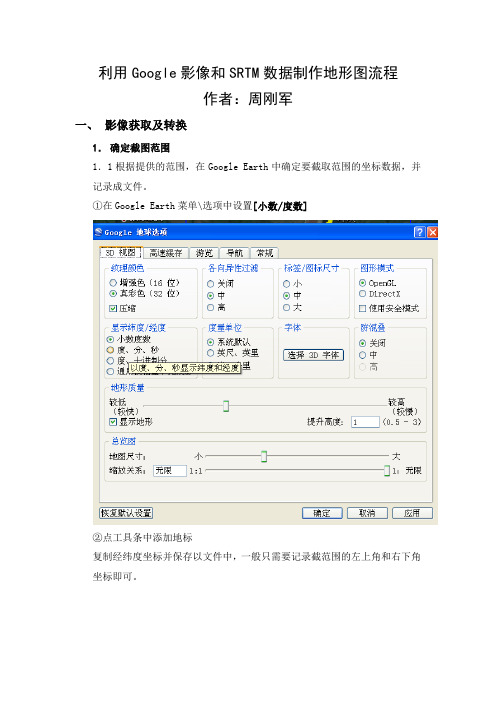496x702 pixels.
Task: Click the bold text [小数/度数]
Action: 280,206
